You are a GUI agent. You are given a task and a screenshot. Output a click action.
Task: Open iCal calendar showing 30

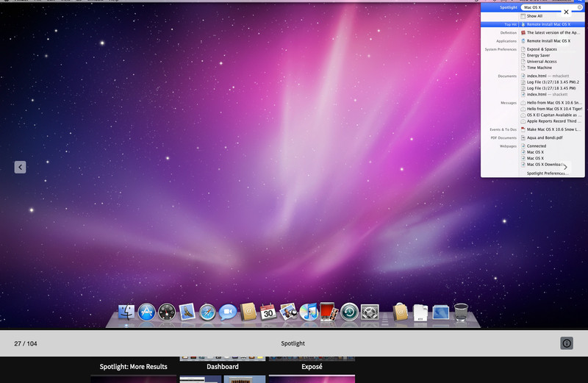(268, 312)
